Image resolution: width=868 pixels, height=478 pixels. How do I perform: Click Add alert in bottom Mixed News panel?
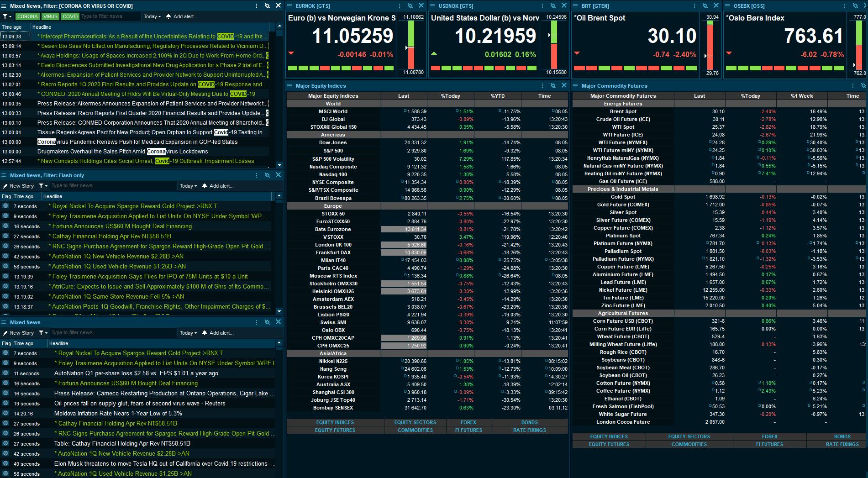218,333
